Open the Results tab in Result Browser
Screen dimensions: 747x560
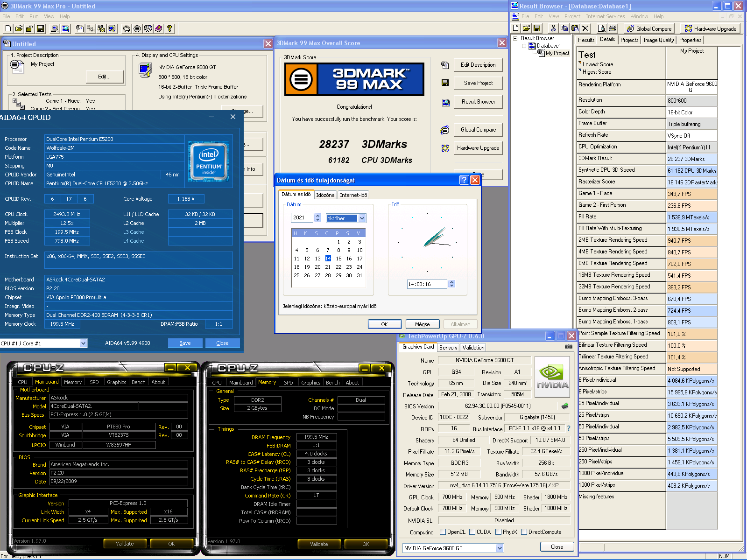click(586, 40)
